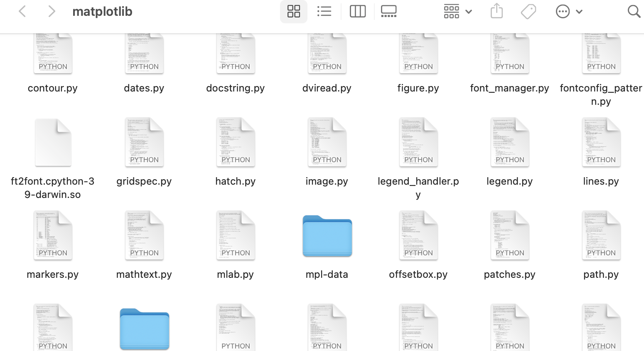
Task: Click the markers.py filename label
Action: coord(53,274)
